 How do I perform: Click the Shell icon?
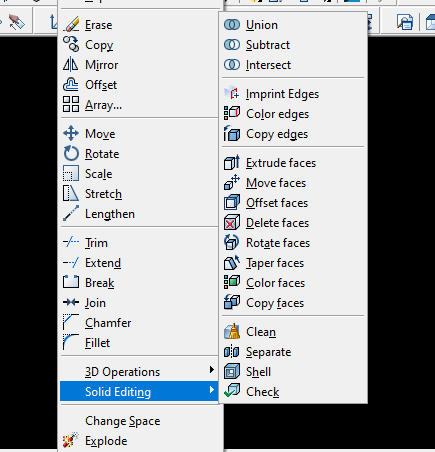click(x=232, y=372)
